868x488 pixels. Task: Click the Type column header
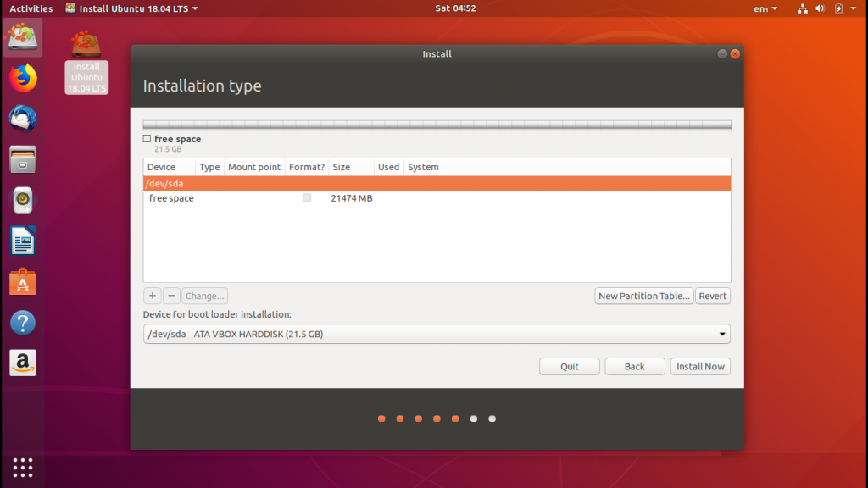click(x=209, y=167)
